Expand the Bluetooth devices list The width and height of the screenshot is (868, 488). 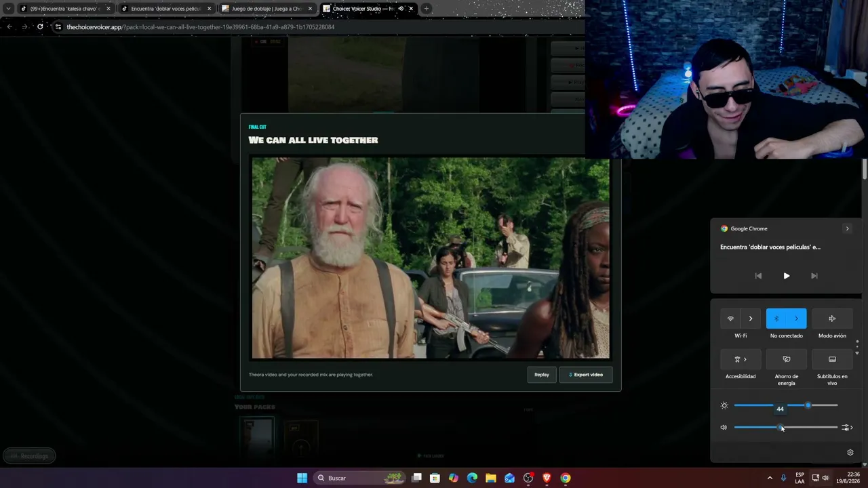click(x=797, y=319)
